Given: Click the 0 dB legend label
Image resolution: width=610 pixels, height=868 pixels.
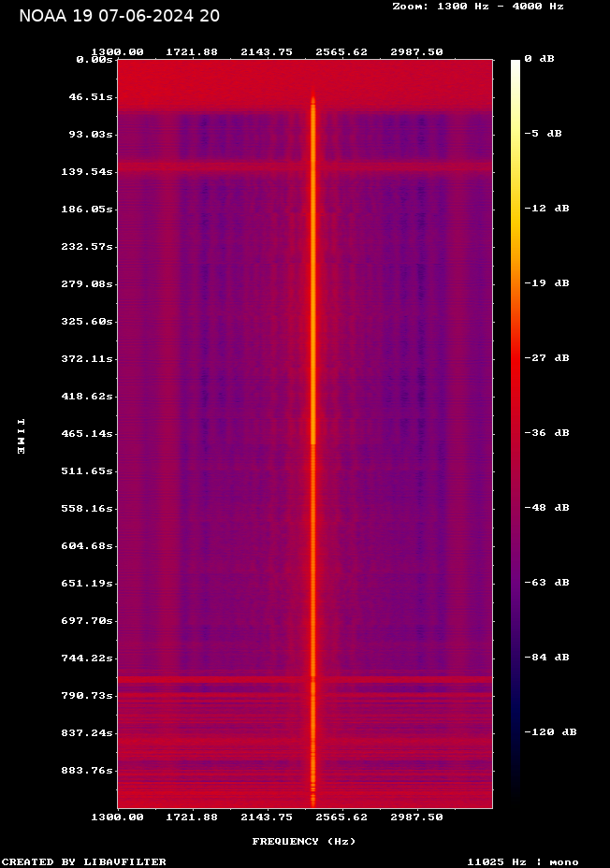Looking at the screenshot, I should (539, 58).
